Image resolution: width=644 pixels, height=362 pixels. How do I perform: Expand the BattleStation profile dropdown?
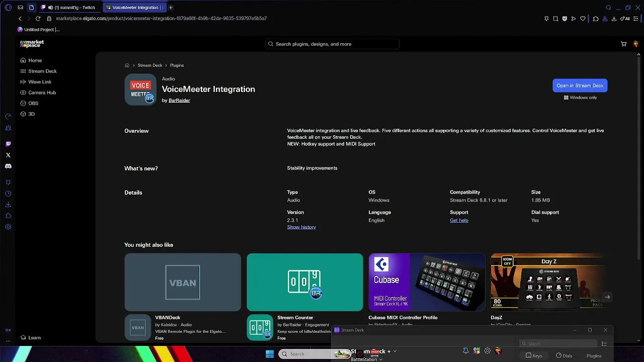(381, 359)
